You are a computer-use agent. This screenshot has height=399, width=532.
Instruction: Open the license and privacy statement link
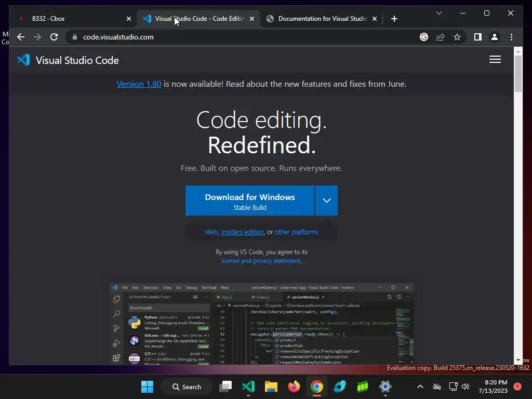pos(261,261)
